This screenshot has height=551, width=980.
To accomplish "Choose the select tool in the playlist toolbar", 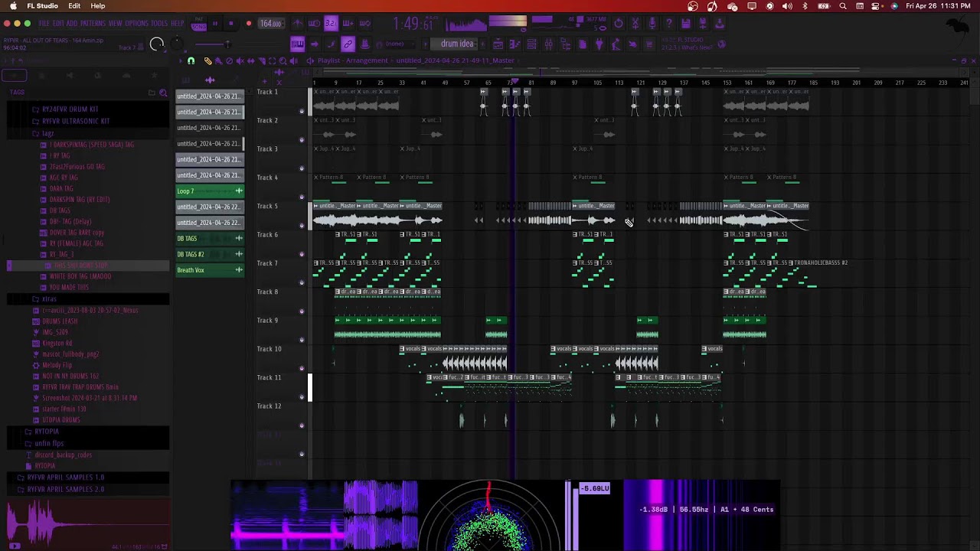I will click(x=272, y=60).
